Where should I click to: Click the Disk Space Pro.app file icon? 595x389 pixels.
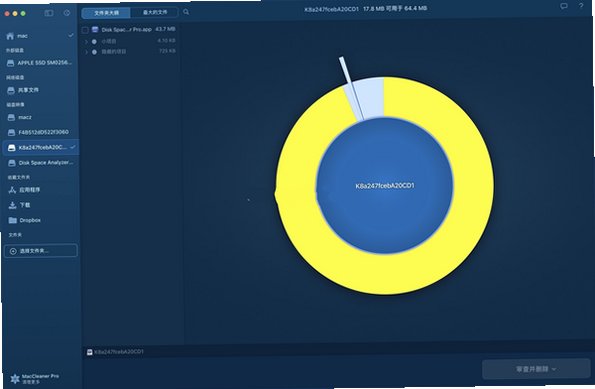[95, 30]
